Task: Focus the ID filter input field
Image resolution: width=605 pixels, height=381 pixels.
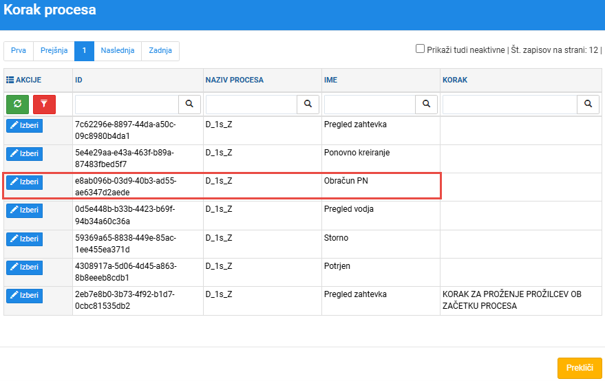Action: [127, 104]
